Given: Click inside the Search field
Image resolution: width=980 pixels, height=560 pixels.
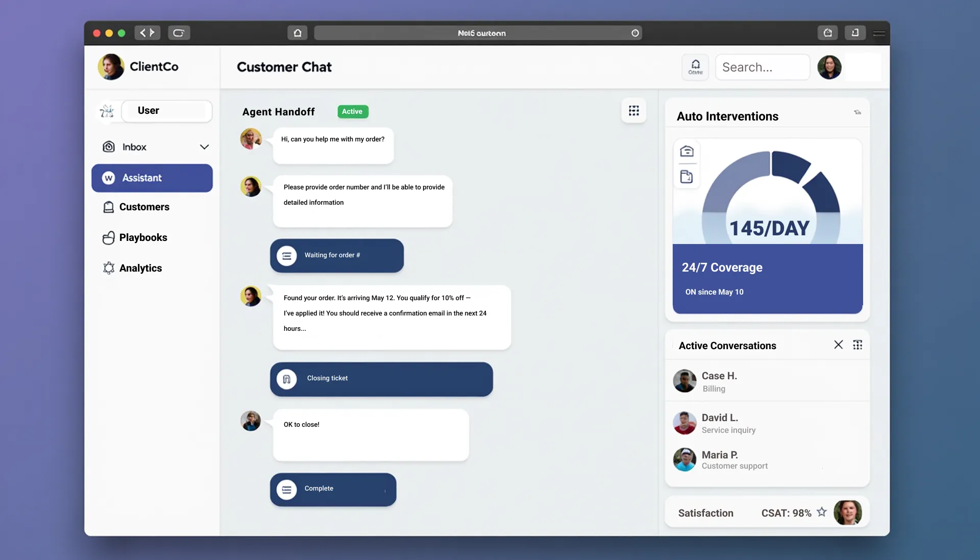Looking at the screenshot, I should click(x=762, y=67).
